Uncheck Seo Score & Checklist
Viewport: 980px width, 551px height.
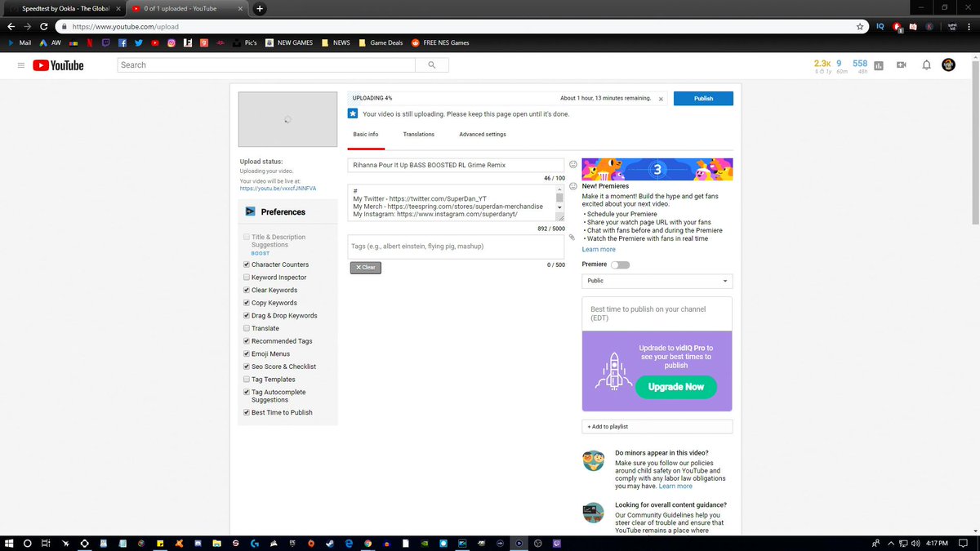tap(247, 367)
